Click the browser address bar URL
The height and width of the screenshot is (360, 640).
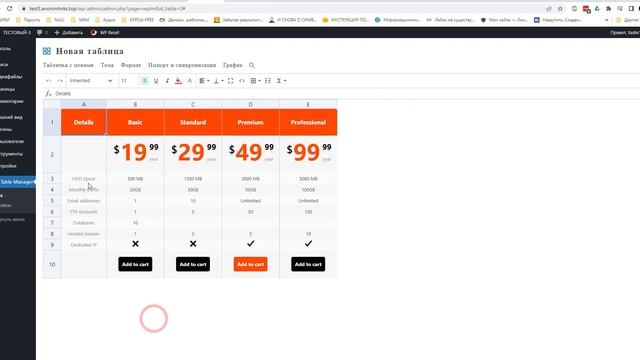[x=107, y=9]
